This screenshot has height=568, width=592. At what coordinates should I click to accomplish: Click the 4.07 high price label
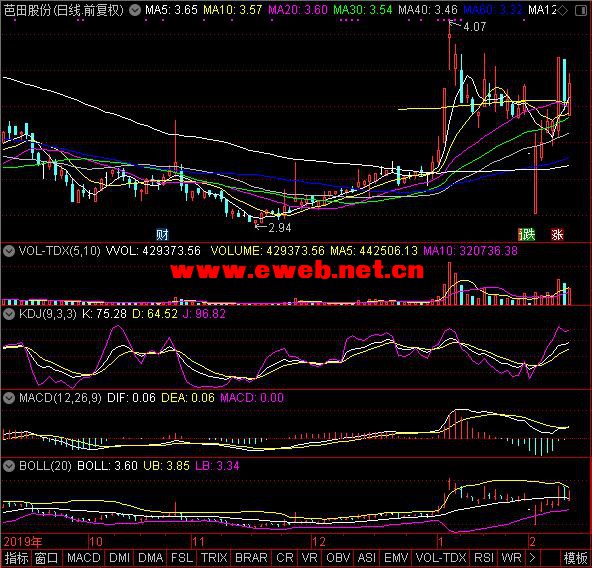(x=475, y=27)
